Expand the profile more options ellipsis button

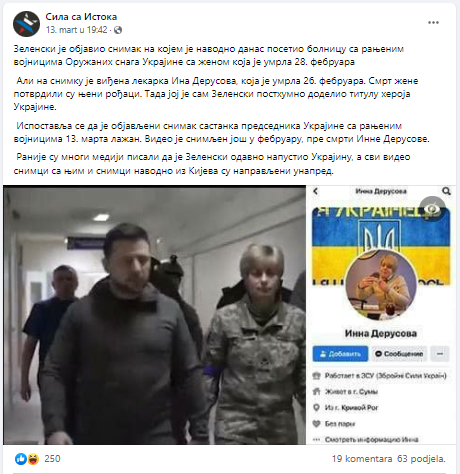point(440,354)
